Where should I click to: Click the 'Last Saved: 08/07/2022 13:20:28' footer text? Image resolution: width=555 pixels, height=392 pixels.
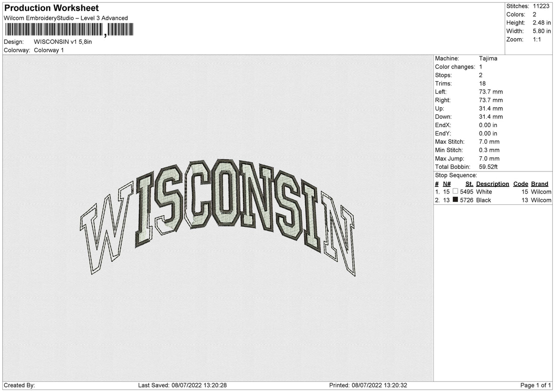pos(182,386)
